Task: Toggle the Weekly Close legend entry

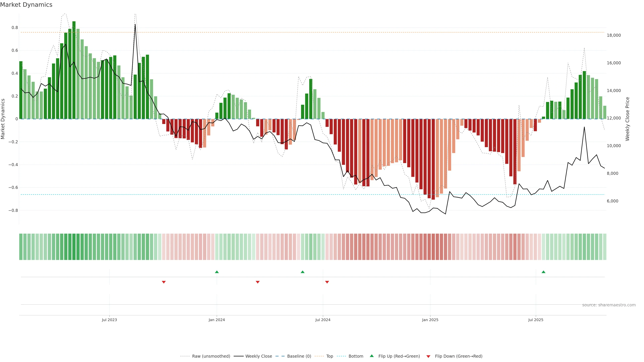Action: point(258,356)
